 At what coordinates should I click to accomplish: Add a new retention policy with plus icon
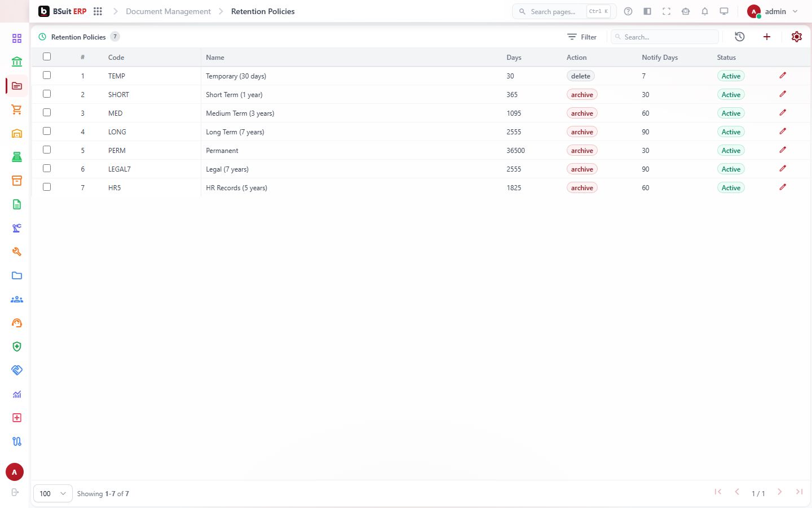pos(767,37)
